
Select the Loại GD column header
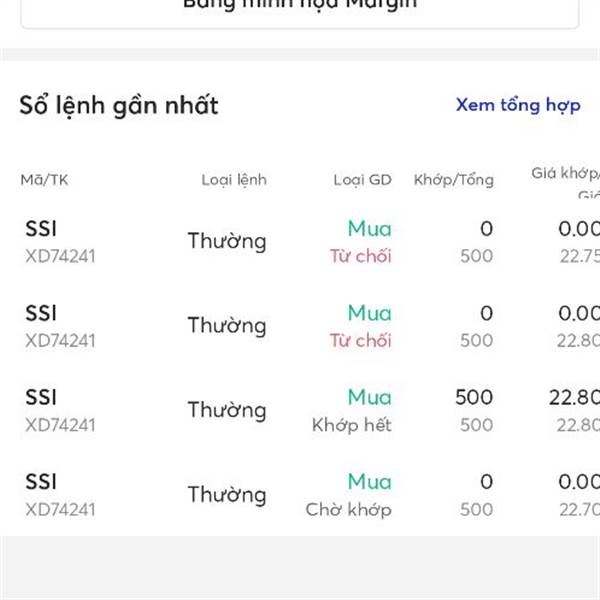pyautogui.click(x=362, y=180)
